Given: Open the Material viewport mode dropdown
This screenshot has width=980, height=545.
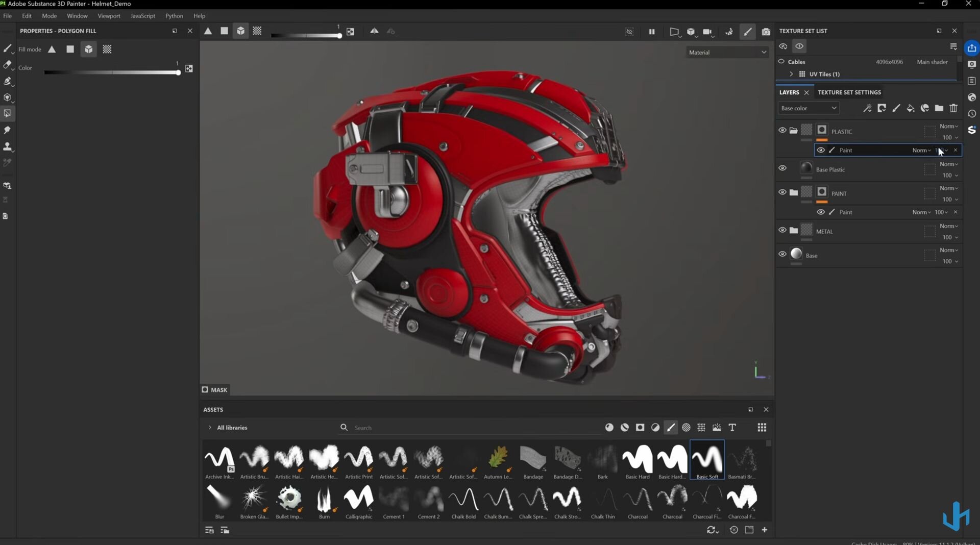Looking at the screenshot, I should pyautogui.click(x=727, y=52).
